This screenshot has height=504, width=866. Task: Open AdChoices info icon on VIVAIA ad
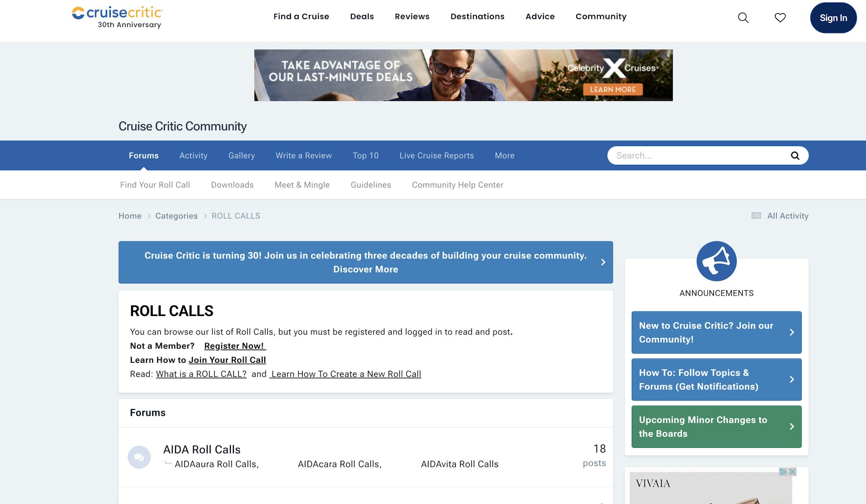click(x=784, y=472)
